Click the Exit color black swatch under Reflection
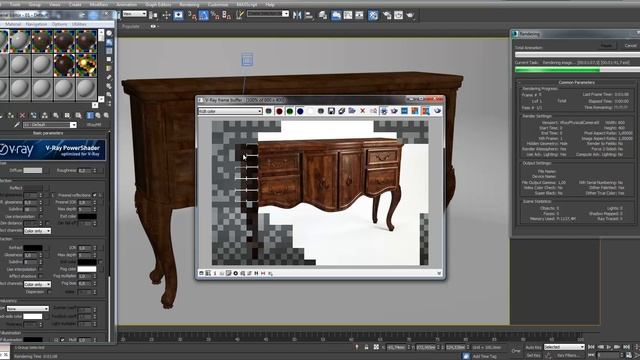This screenshot has height=360, width=640. click(x=87, y=216)
